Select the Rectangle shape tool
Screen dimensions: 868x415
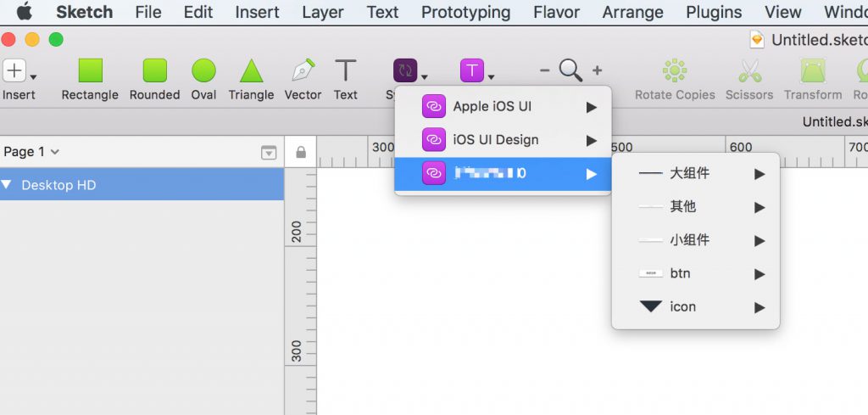pos(90,71)
